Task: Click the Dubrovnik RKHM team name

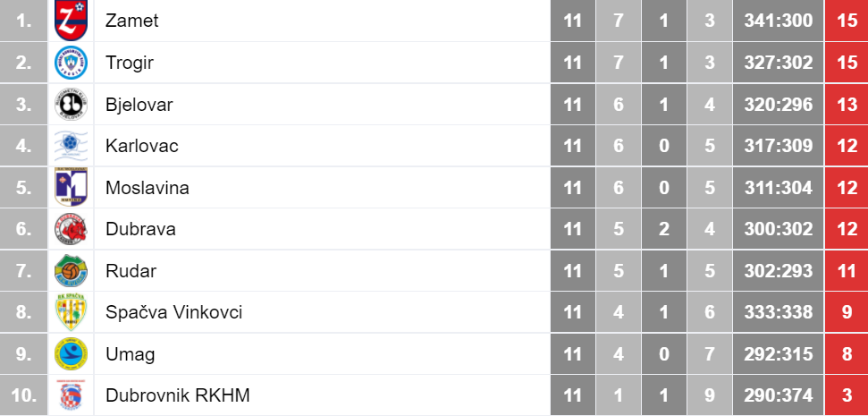Action: click(x=178, y=395)
